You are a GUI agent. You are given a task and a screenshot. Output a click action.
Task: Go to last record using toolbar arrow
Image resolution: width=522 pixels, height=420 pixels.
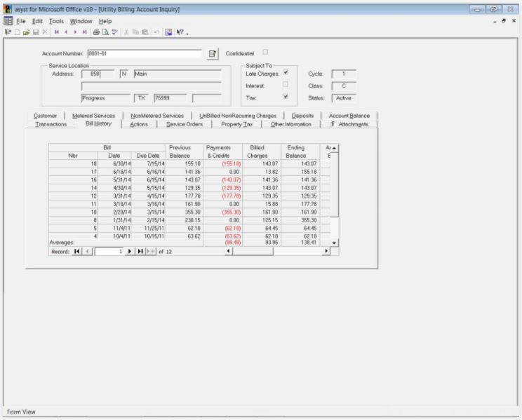(85, 32)
